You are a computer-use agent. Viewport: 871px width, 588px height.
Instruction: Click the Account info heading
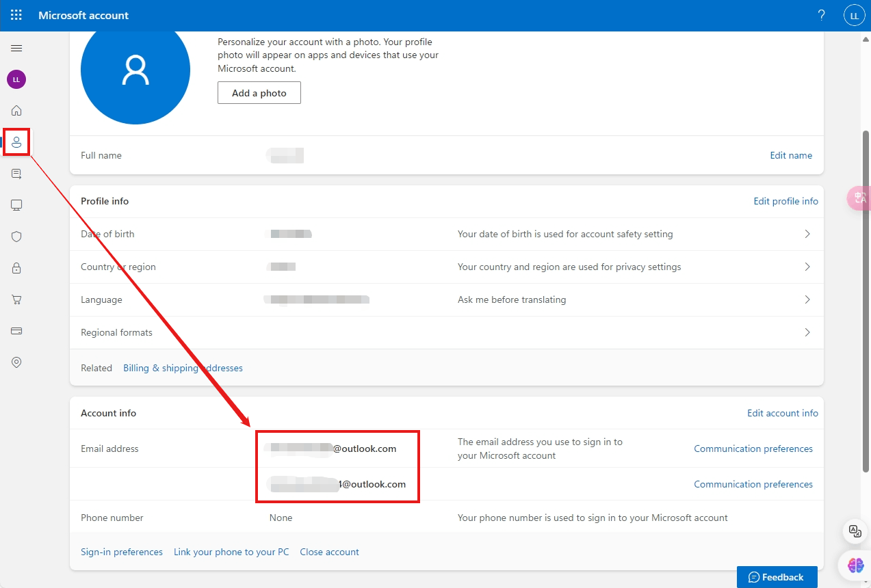point(108,413)
